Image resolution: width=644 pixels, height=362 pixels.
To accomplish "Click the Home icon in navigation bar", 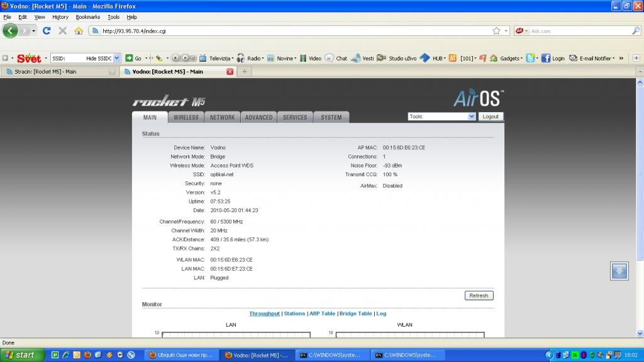I will 79,30.
